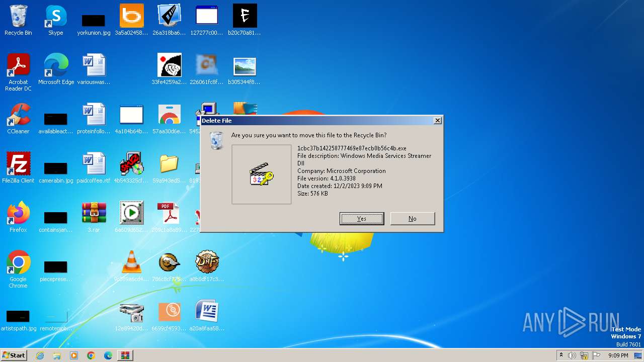
Task: Select 127277c00 desktop file
Action: click(207, 20)
